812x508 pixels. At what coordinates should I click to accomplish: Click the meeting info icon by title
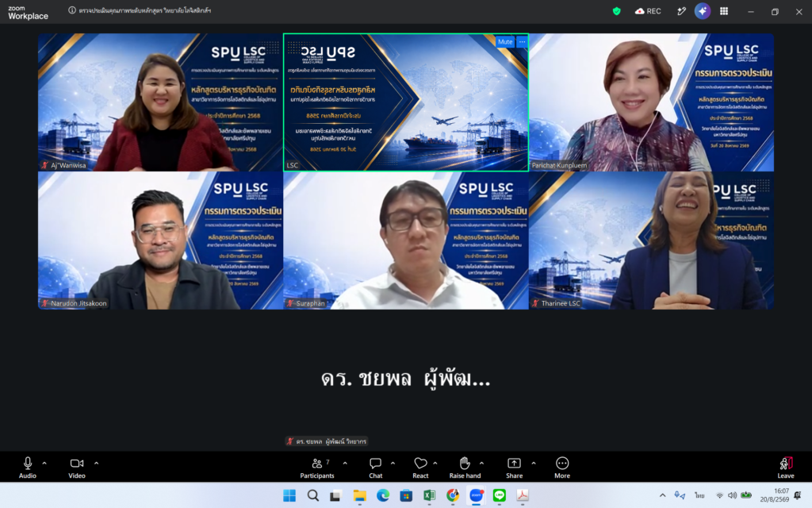(x=72, y=10)
